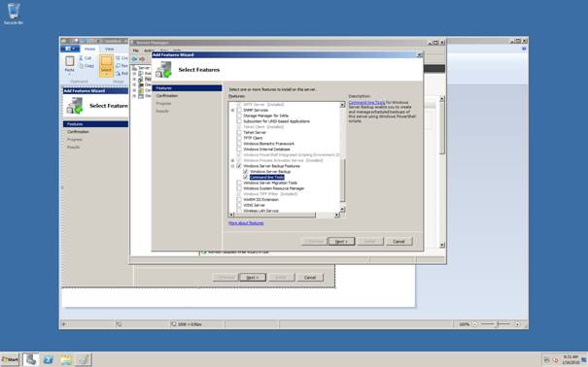Click Back arrow in Server Manager toolbar

pyautogui.click(x=135, y=59)
